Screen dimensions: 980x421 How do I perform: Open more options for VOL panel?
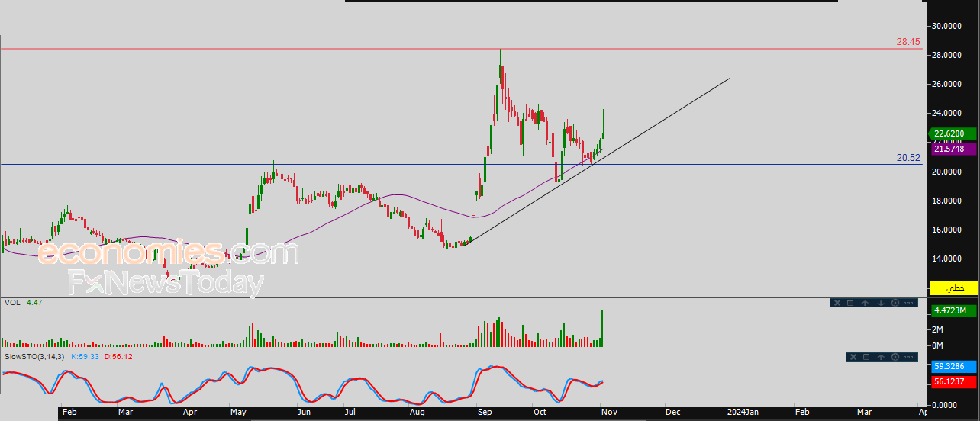(x=908, y=303)
